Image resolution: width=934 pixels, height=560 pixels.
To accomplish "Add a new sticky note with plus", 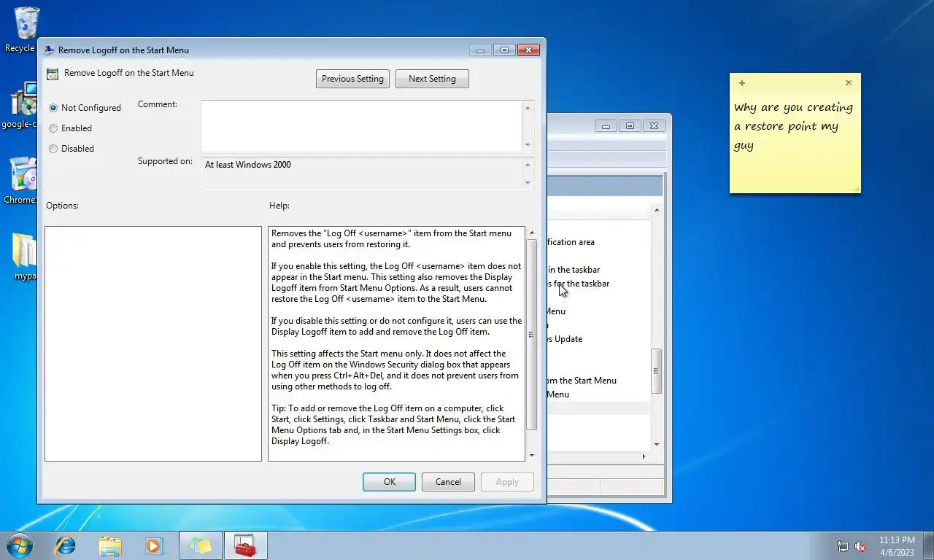I will click(x=742, y=83).
